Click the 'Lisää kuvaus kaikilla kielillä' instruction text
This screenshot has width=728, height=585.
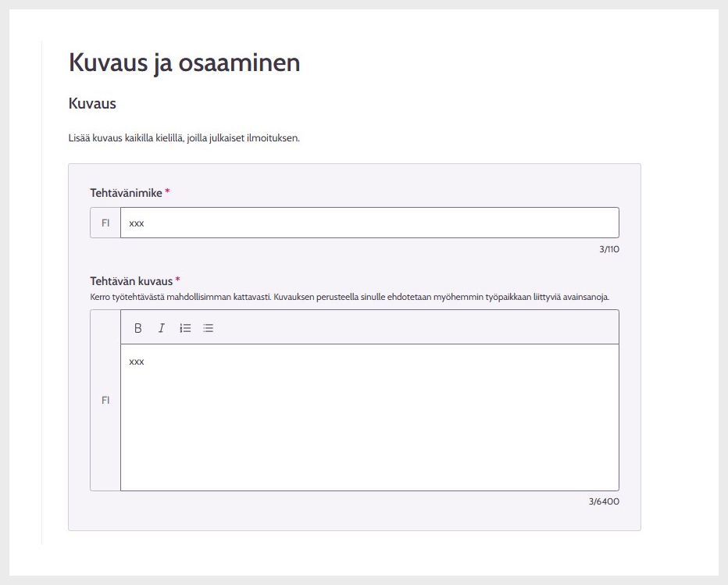tap(184, 138)
